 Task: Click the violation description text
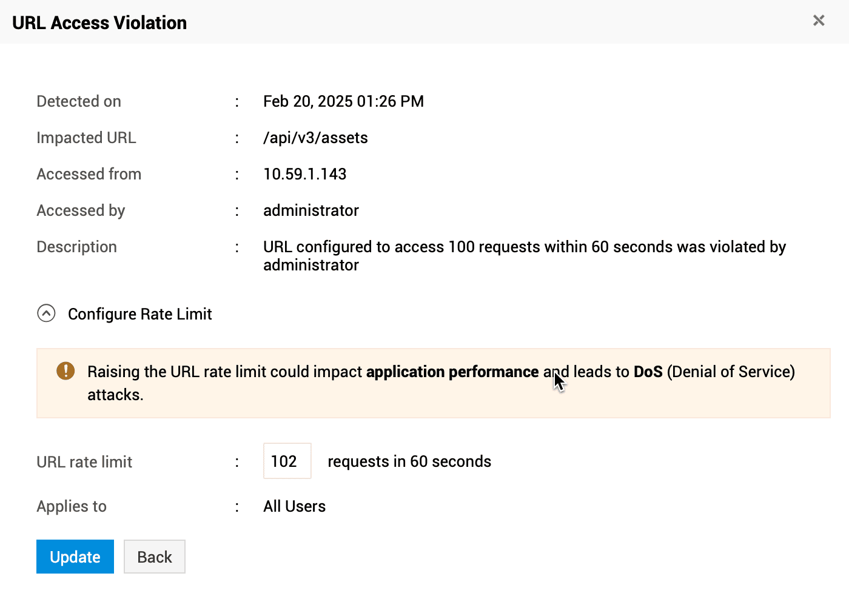click(x=524, y=247)
